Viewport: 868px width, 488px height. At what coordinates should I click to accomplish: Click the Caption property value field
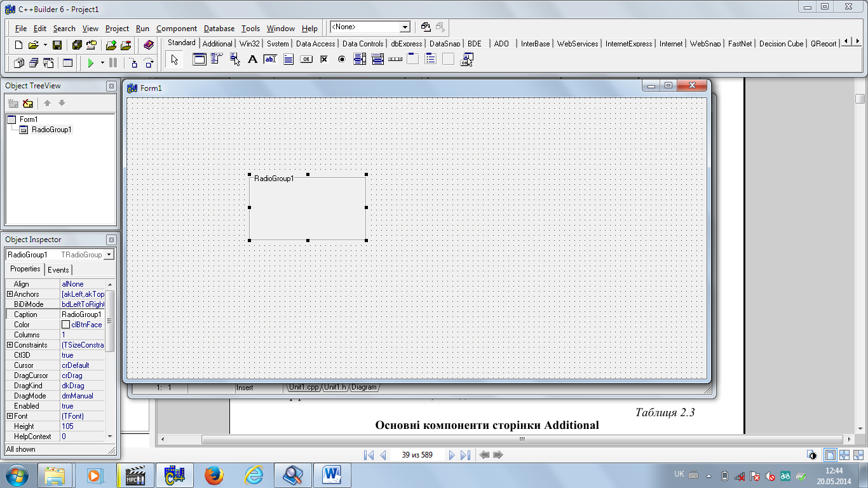tap(83, 315)
